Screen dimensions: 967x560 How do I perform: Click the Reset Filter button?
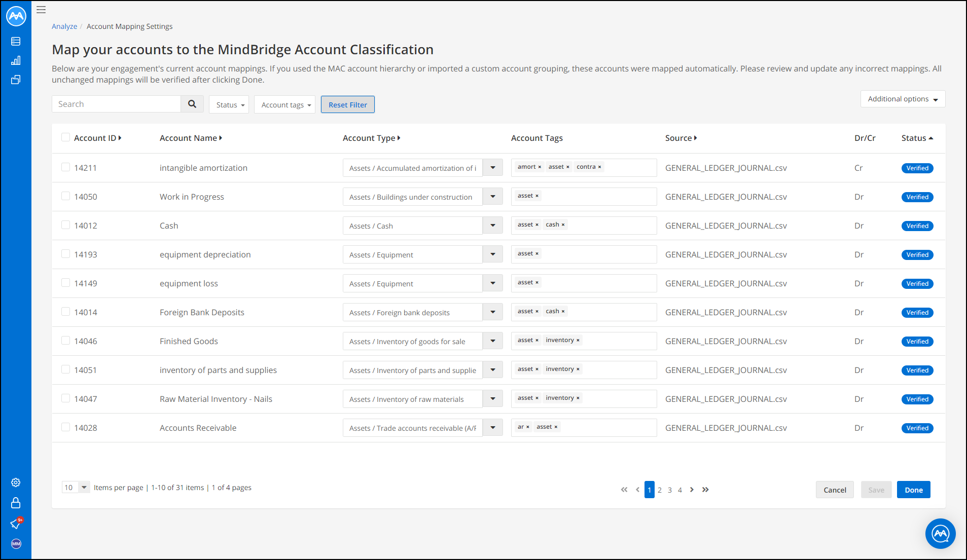348,104
